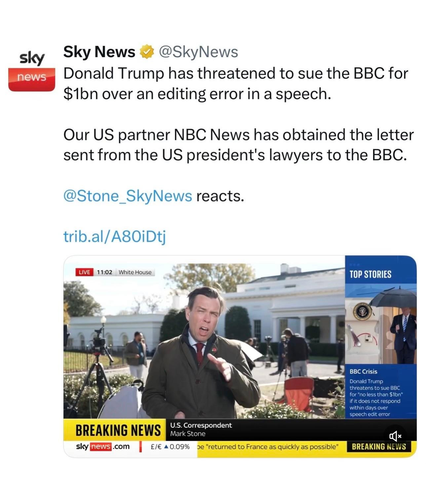Unmute the video with speaker icon
The height and width of the screenshot is (504, 426).
tap(395, 436)
